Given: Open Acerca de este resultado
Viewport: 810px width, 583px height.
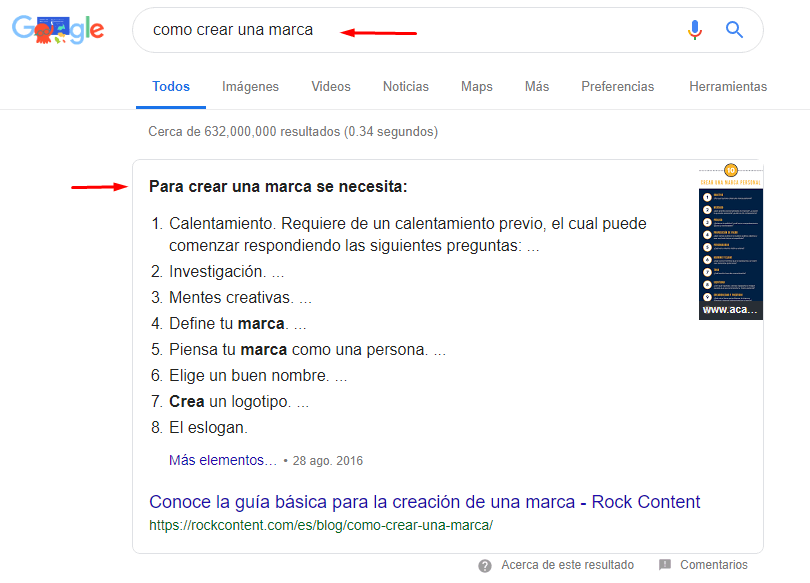Looking at the screenshot, I should [567, 565].
